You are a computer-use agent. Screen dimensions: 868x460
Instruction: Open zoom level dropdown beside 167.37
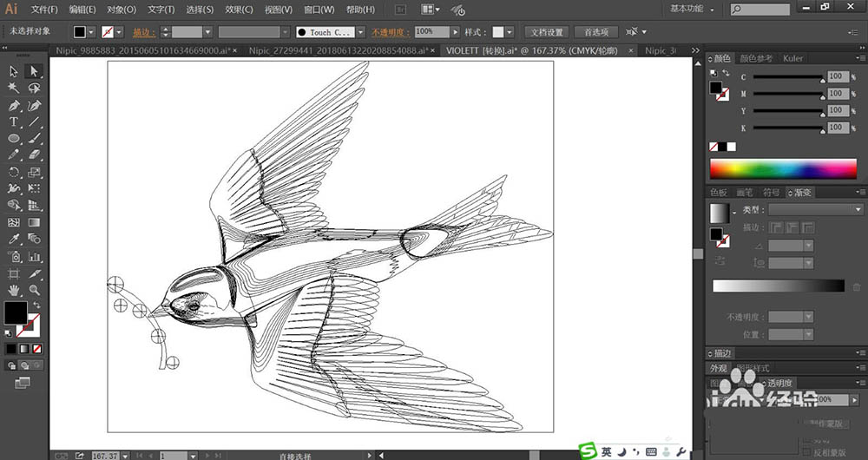point(125,456)
